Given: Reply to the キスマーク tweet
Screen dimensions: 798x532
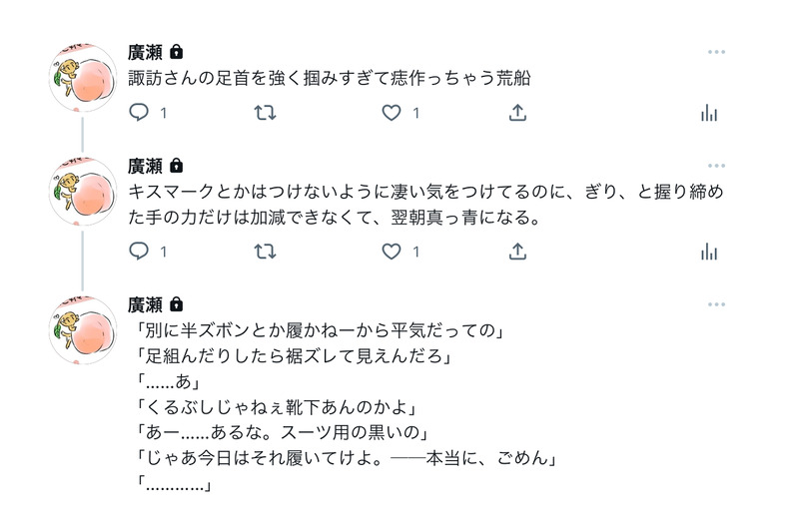Looking at the screenshot, I should point(140,252).
